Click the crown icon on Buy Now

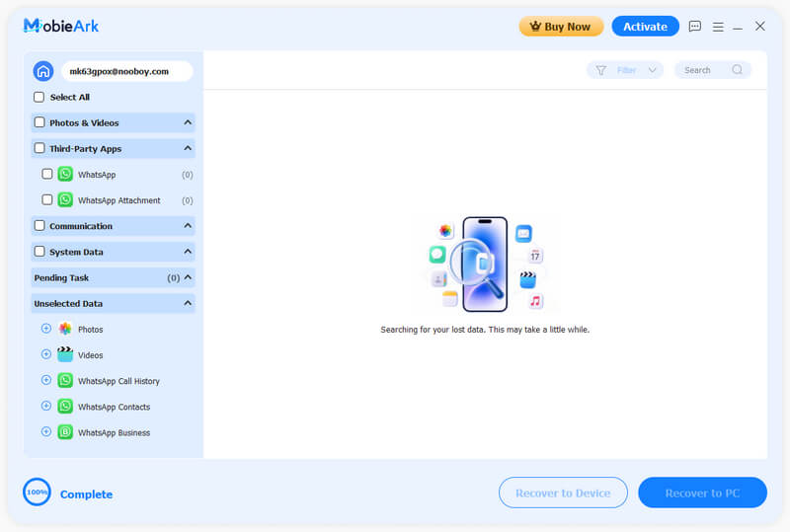535,27
